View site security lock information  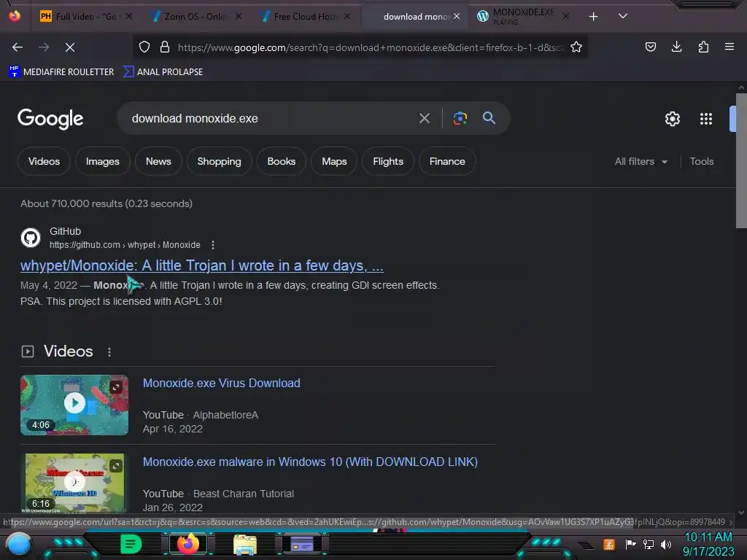point(165,47)
